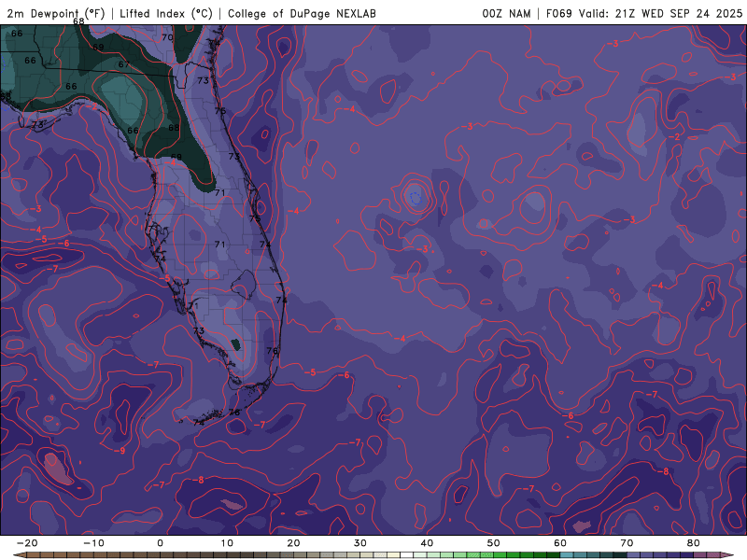747x560 pixels.
Task: Click the blue dashed contour circle offshore
Action: [x=416, y=198]
